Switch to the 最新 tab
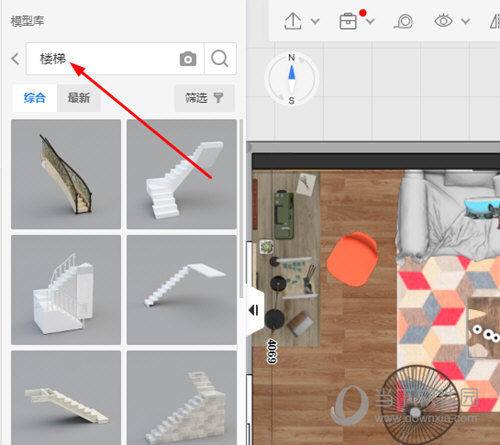Image resolution: width=500 pixels, height=445 pixels. coord(79,98)
